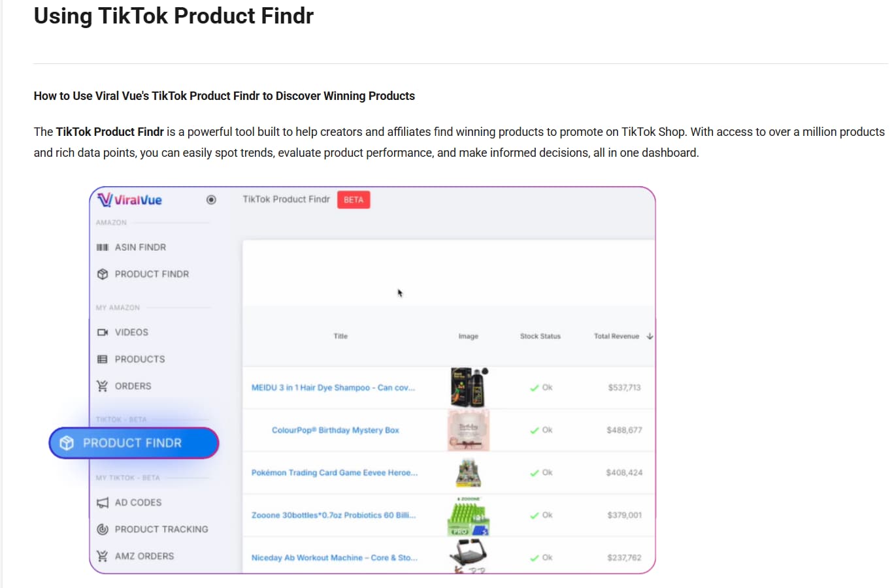Click the Total Revenue column header
This screenshot has height=588, width=894.
coord(616,336)
